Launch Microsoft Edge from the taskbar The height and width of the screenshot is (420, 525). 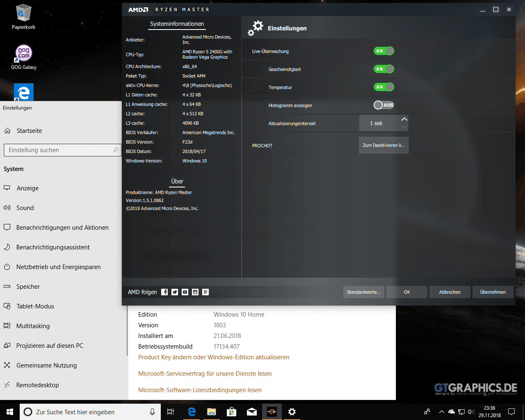[x=192, y=412]
